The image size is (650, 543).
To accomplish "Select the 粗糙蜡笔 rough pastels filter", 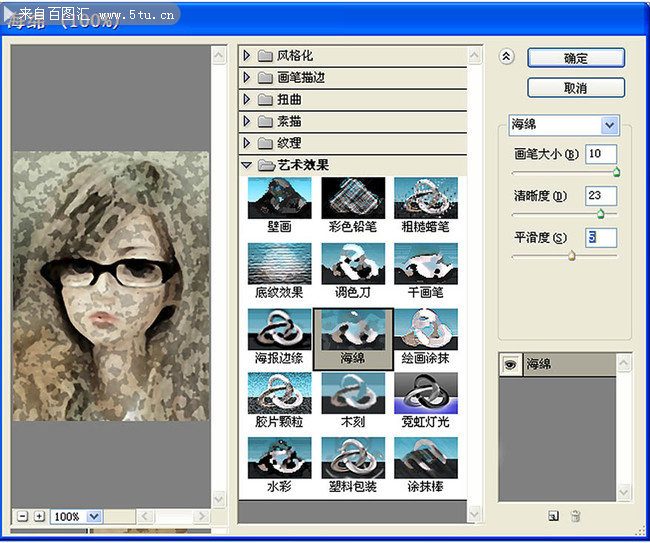I will (425, 198).
